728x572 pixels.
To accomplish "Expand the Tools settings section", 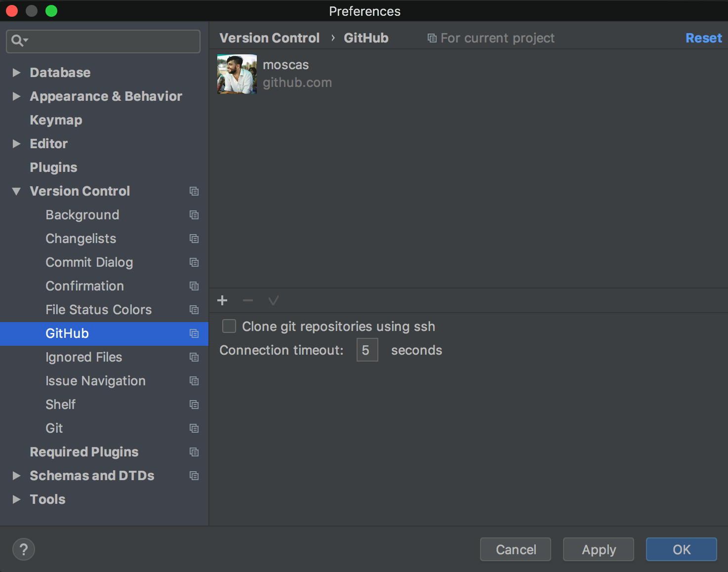I will (x=16, y=499).
